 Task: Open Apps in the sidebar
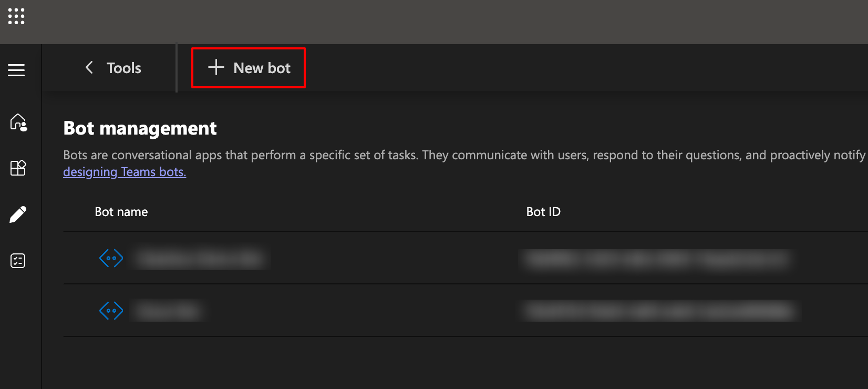[18, 168]
